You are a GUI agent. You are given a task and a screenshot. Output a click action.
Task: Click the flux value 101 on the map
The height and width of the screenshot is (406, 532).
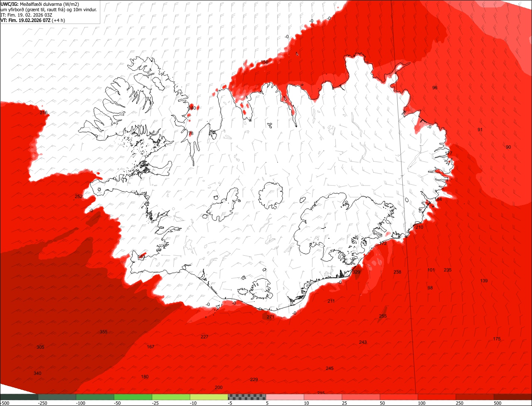(x=431, y=270)
